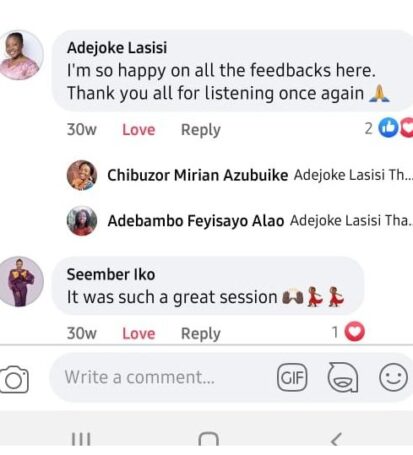Tap the Android back arrow

[x=336, y=439]
